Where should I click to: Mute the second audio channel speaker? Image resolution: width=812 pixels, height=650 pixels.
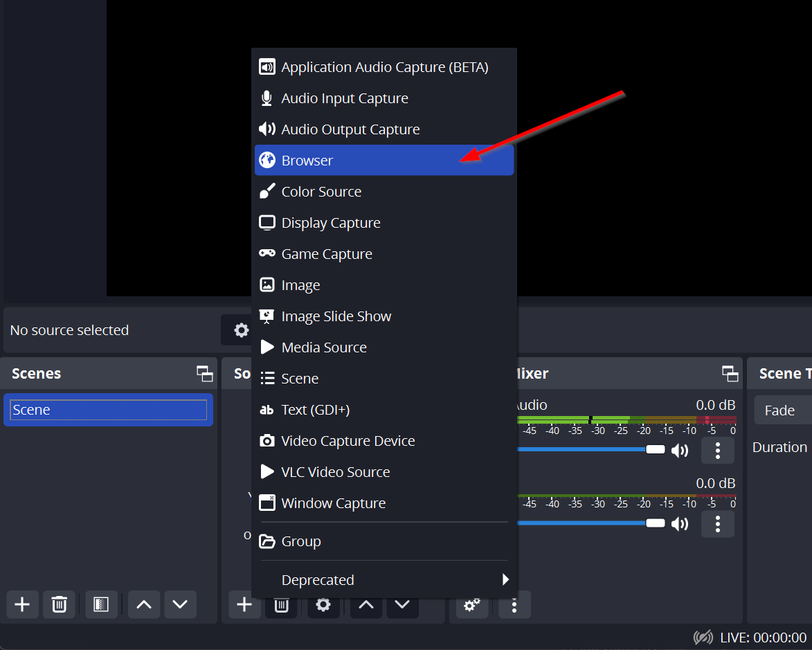click(680, 524)
